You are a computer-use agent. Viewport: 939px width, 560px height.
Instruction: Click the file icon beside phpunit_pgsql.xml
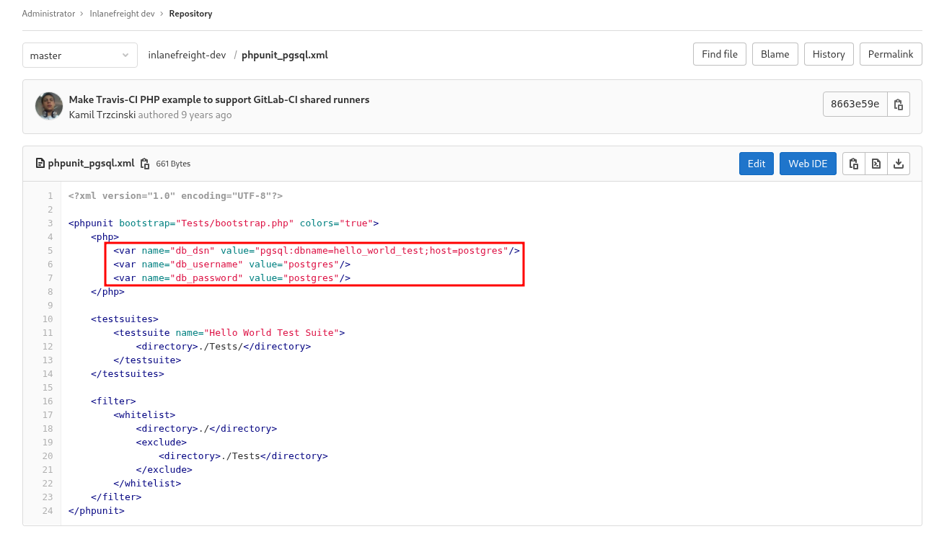tap(40, 163)
